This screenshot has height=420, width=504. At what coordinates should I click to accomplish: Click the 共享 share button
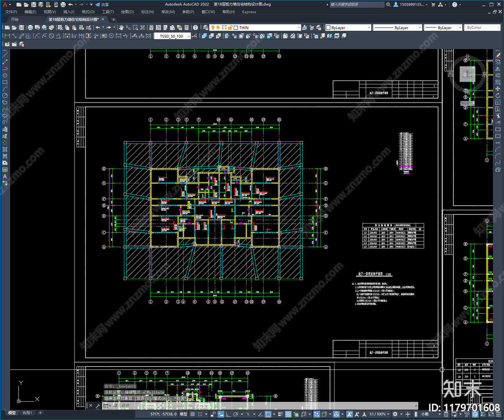102,4
